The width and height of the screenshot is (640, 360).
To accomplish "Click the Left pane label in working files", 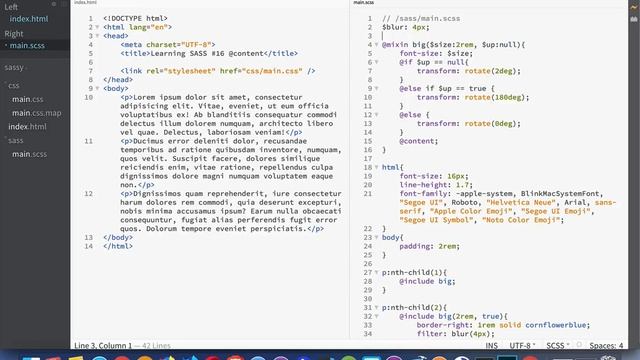I will coord(11,7).
